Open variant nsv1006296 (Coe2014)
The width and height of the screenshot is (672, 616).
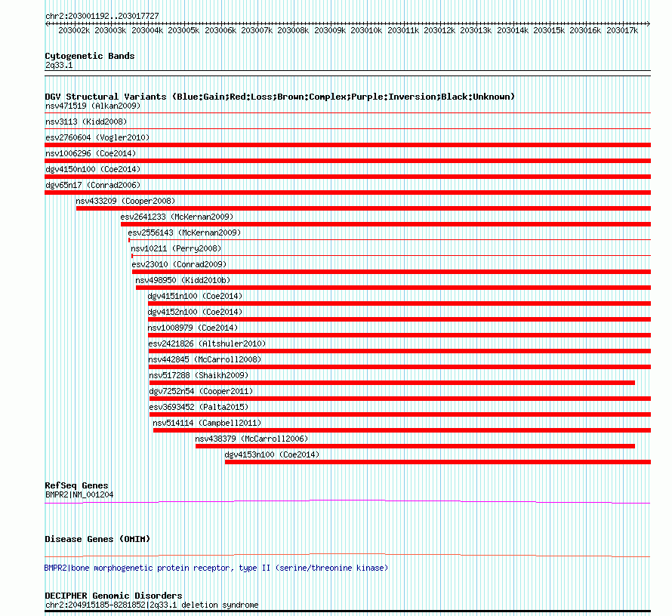(91, 153)
